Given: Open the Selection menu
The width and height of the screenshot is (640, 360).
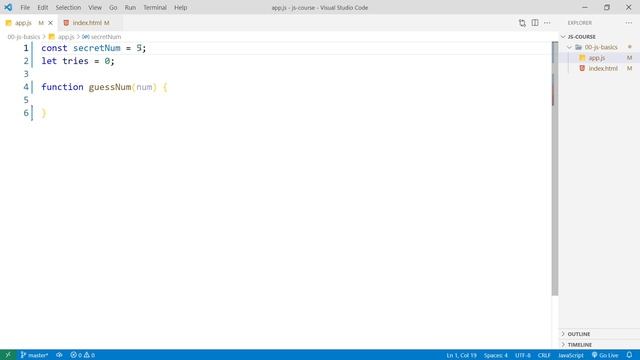Looking at the screenshot, I should point(68,7).
